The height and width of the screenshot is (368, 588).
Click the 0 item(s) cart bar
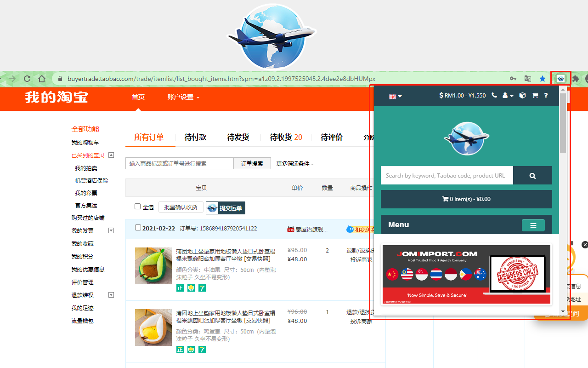click(x=466, y=199)
